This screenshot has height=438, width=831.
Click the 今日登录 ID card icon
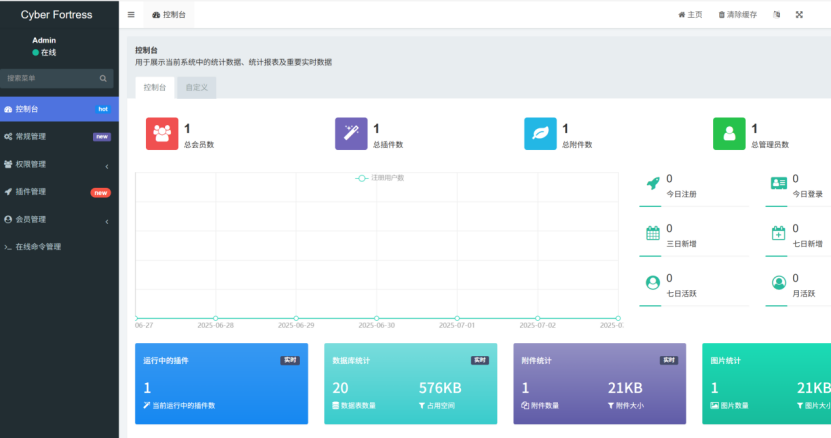click(x=779, y=183)
